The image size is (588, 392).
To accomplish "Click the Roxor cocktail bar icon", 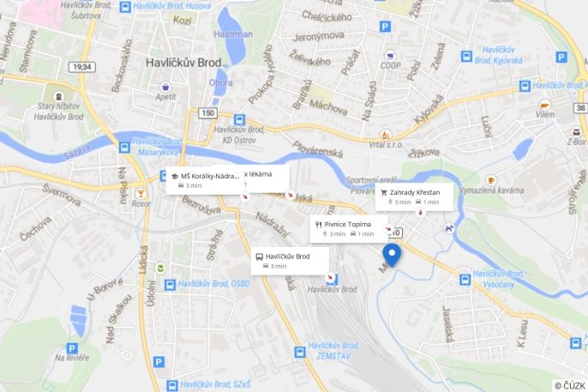I will (141, 194).
